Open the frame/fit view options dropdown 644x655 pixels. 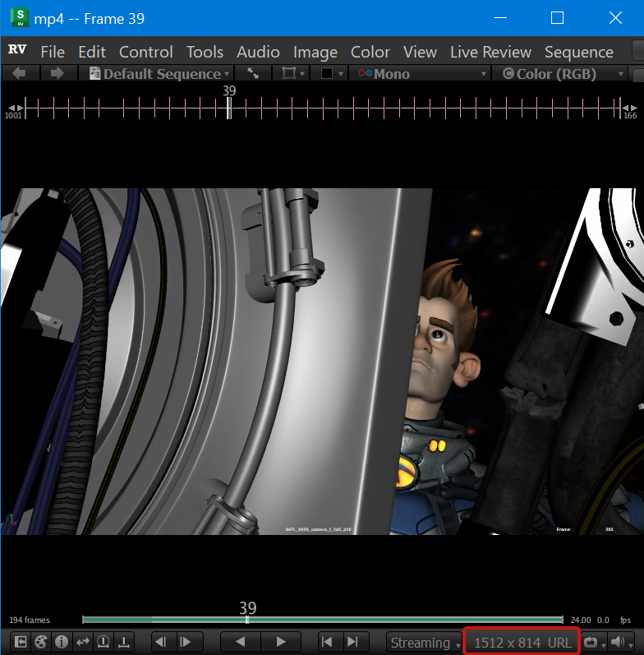click(291, 73)
